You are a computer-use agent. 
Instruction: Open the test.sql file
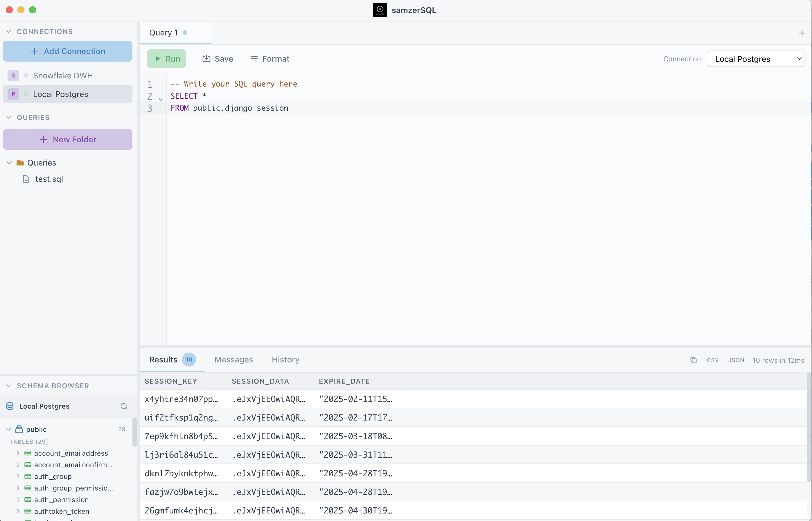(x=49, y=179)
